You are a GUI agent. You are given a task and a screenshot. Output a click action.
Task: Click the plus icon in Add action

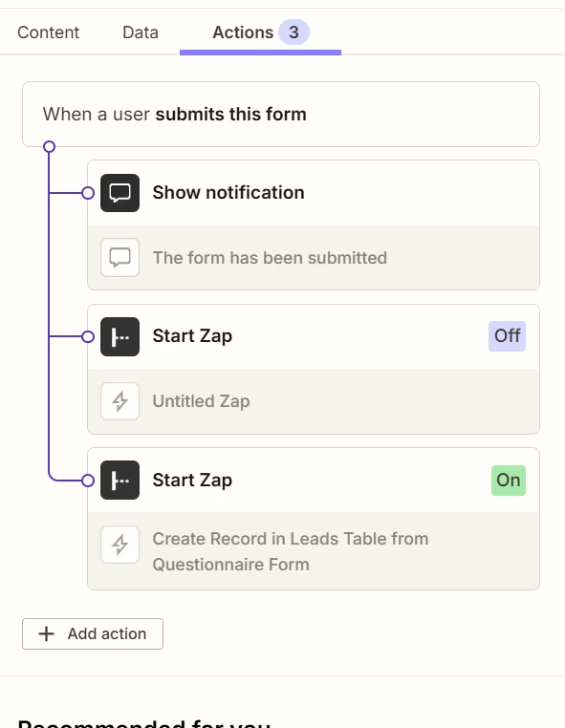47,633
